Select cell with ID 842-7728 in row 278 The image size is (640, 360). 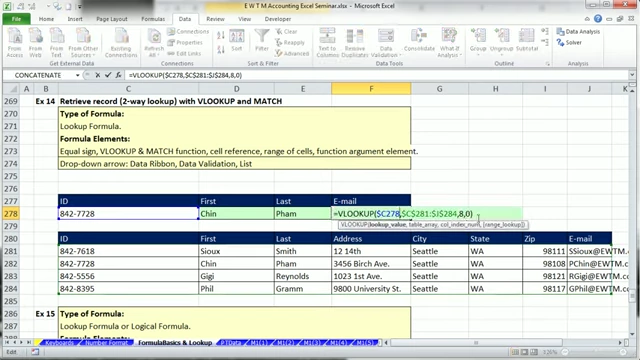[x=128, y=213]
